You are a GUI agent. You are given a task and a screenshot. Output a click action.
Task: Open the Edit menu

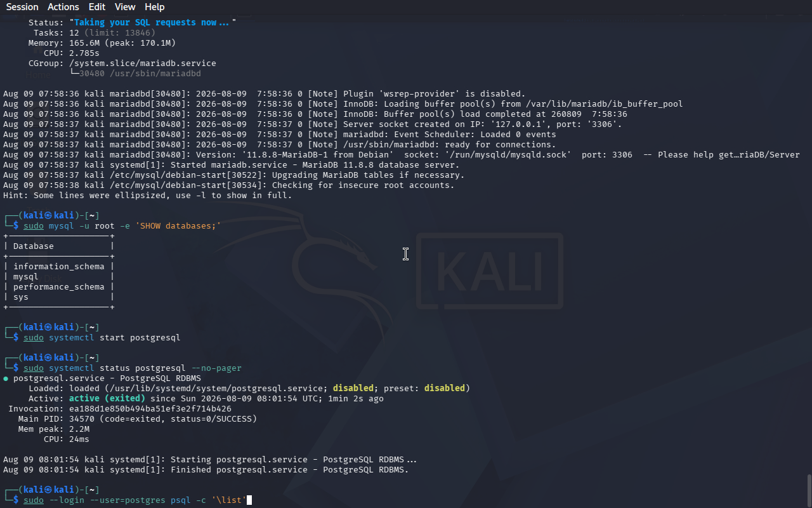97,7
